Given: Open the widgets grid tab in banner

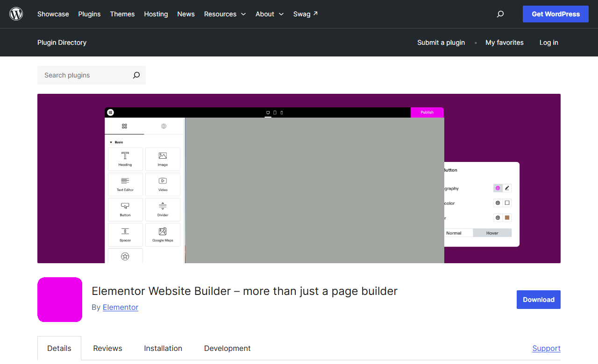Looking at the screenshot, I should click(124, 126).
